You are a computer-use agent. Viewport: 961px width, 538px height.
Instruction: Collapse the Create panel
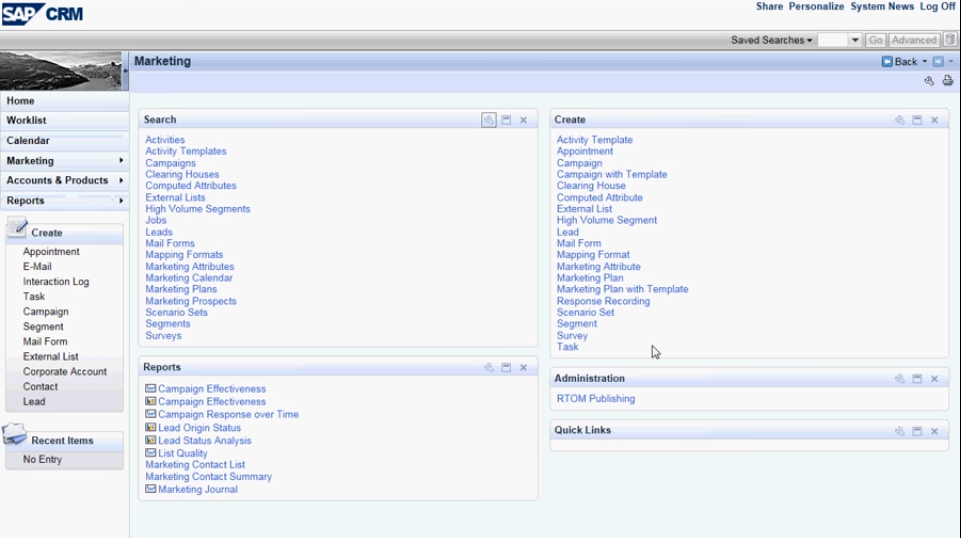(917, 120)
